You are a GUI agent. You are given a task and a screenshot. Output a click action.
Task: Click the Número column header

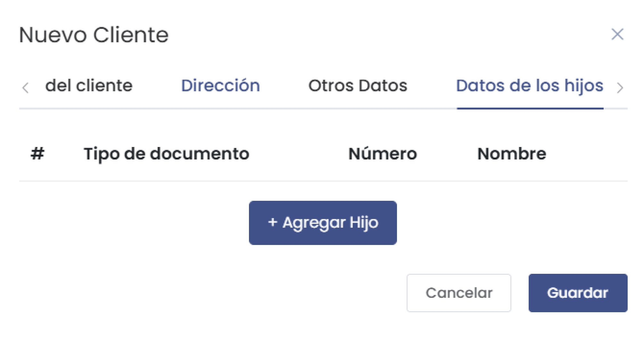[x=383, y=154]
